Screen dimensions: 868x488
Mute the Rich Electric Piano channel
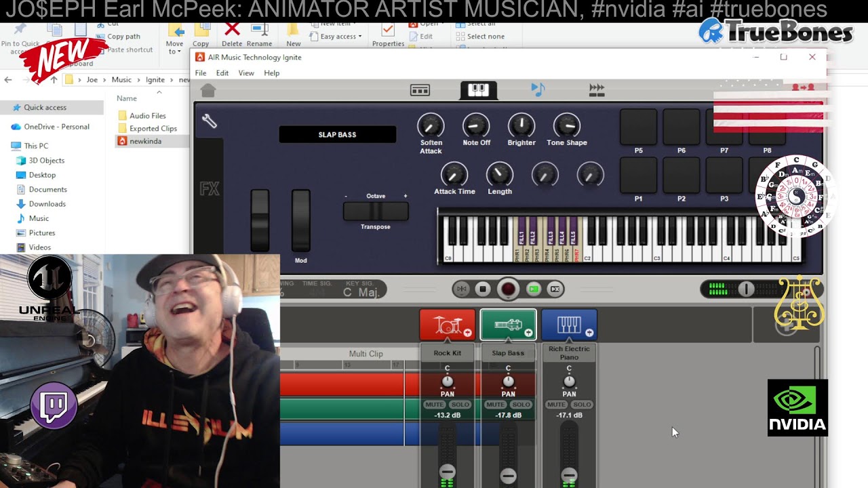pyautogui.click(x=556, y=405)
